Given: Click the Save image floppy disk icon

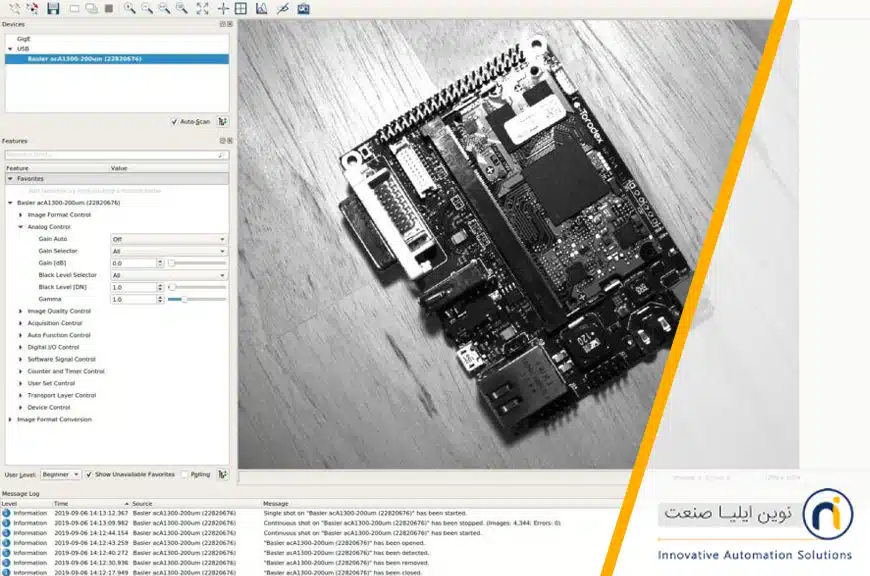Looking at the screenshot, I should [53, 8].
